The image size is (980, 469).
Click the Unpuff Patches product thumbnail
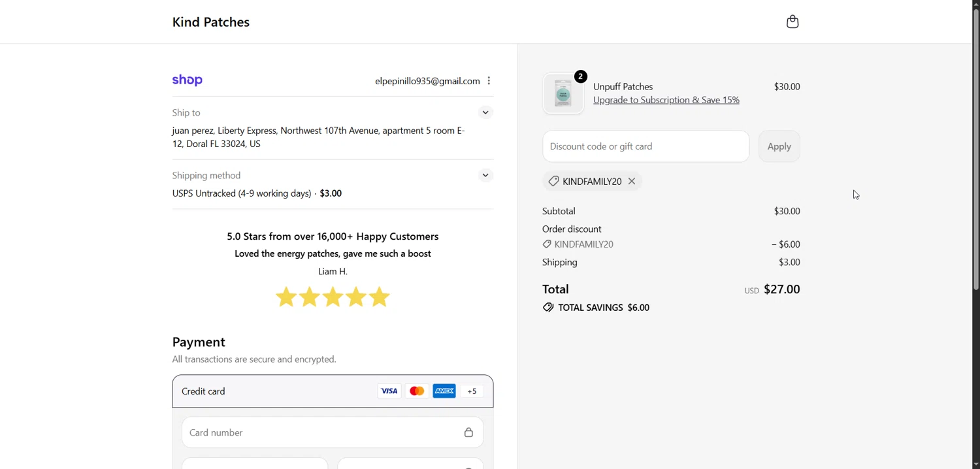click(x=563, y=94)
